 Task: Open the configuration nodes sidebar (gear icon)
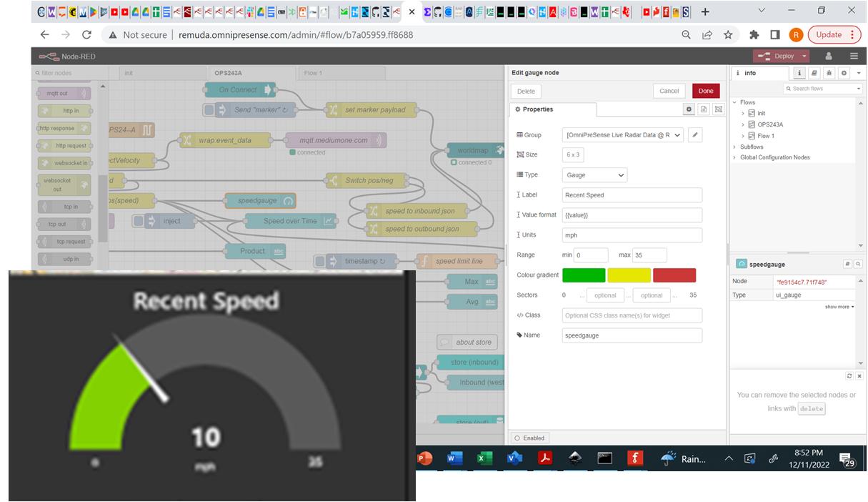[844, 73]
